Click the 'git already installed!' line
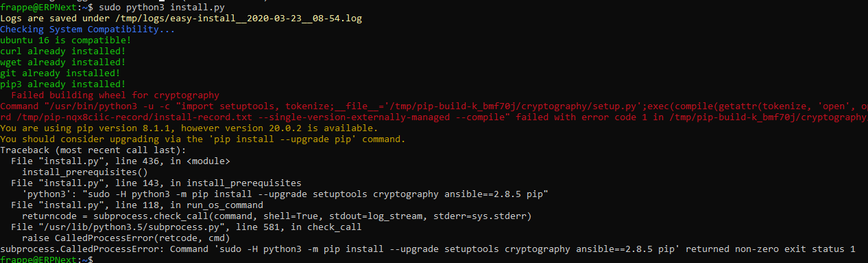The height and width of the screenshot is (263, 868). point(60,73)
